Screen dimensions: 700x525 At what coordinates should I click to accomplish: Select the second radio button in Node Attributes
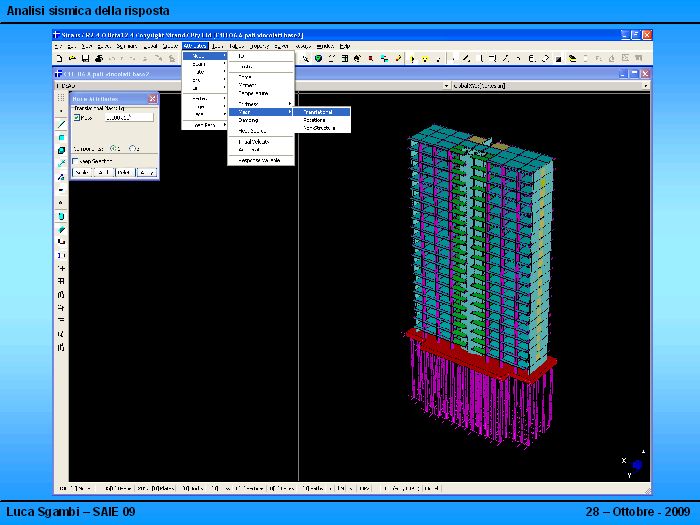coord(132,147)
